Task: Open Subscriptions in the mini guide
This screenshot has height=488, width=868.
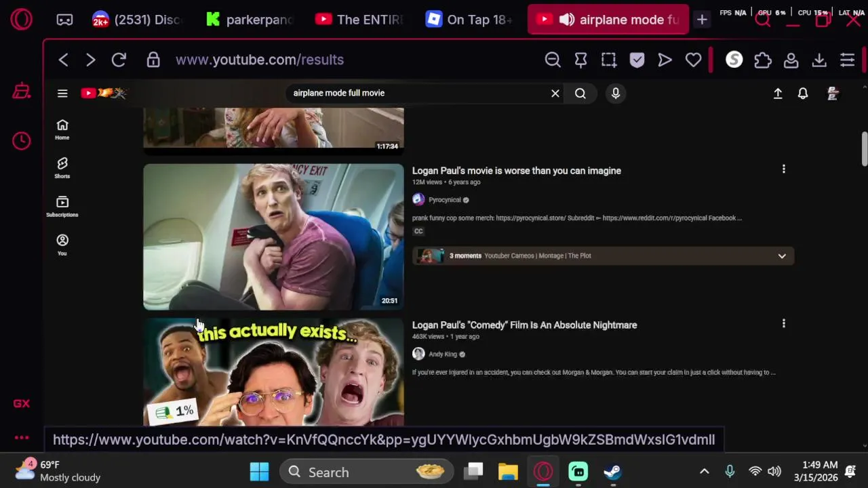Action: point(62,206)
